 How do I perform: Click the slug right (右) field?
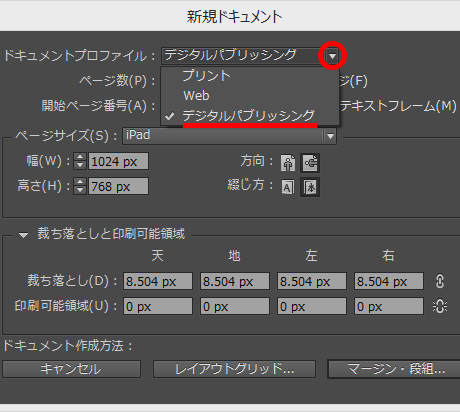(389, 306)
